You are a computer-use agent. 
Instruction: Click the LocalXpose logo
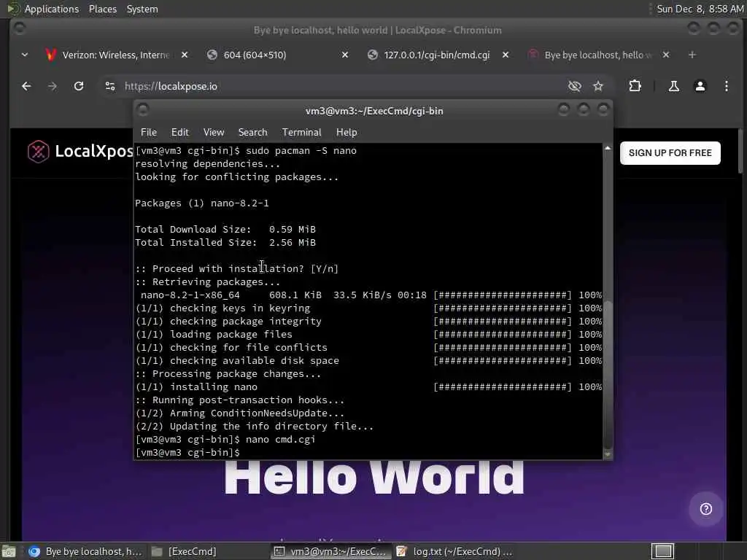[80, 152]
